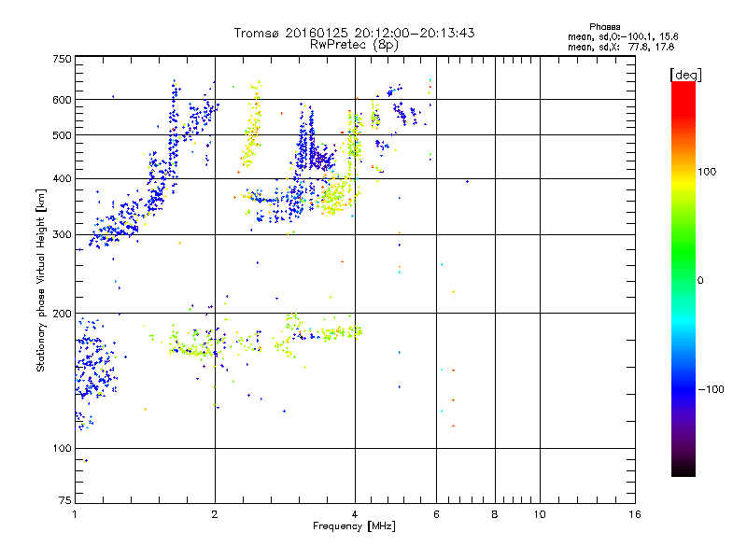
Task: Click the 750 height tick label
Action: tap(62, 59)
